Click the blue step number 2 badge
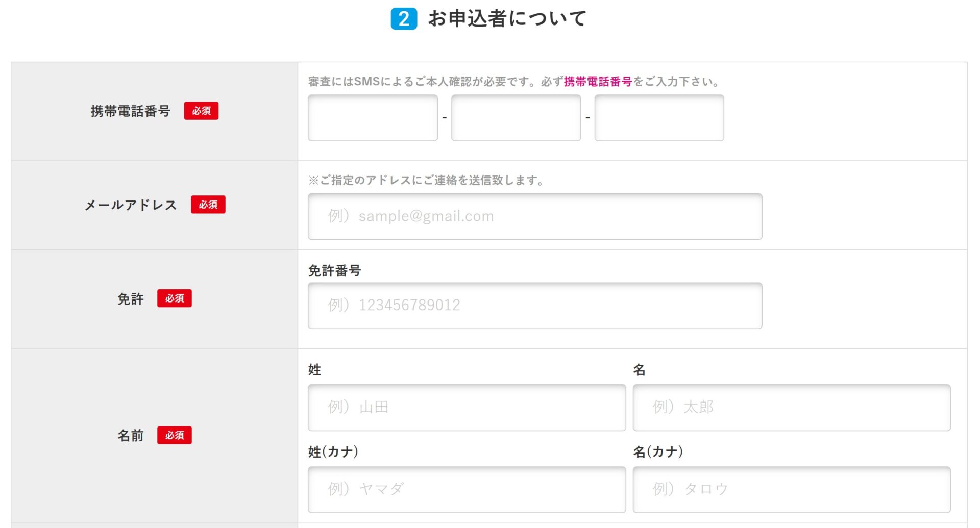Screen dimensions: 980x528 tap(404, 19)
